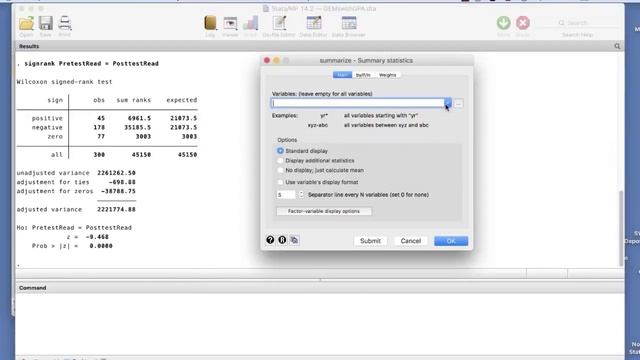Click the 'Wilcoxon signed-rank test' heading
The image size is (640, 360).
coord(64,82)
